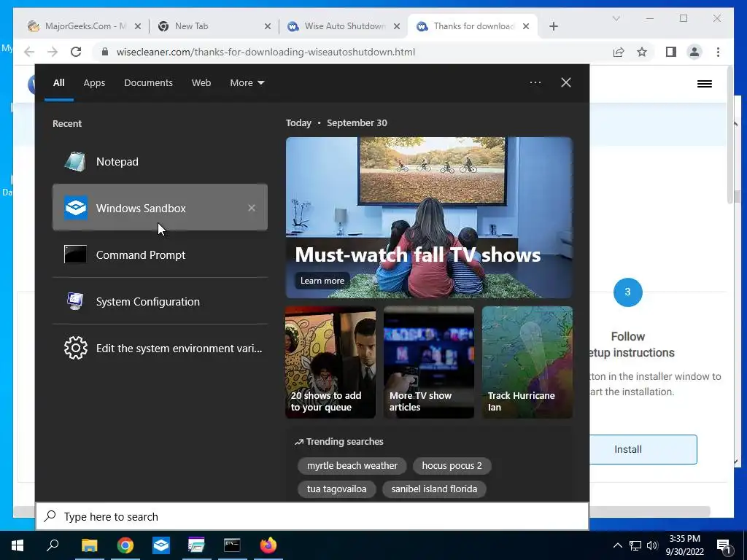Go back in Chrome
The image size is (747, 560).
click(29, 52)
